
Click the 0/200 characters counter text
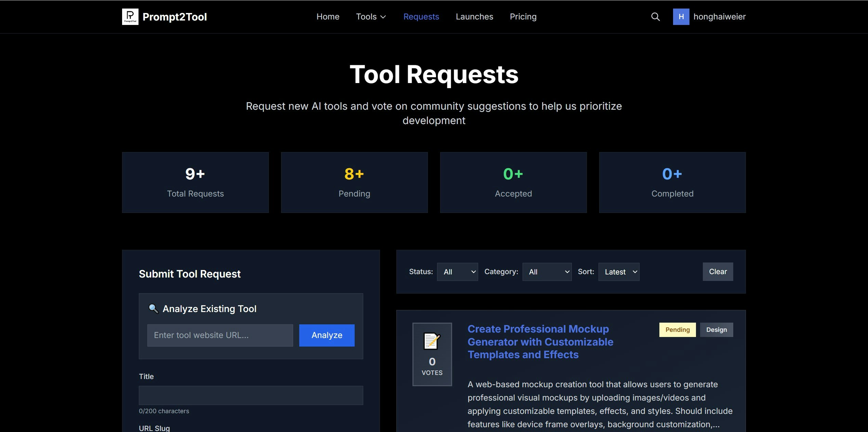tap(164, 411)
